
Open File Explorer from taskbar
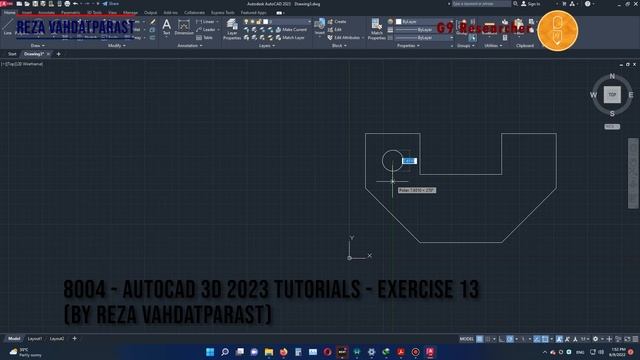pos(269,352)
